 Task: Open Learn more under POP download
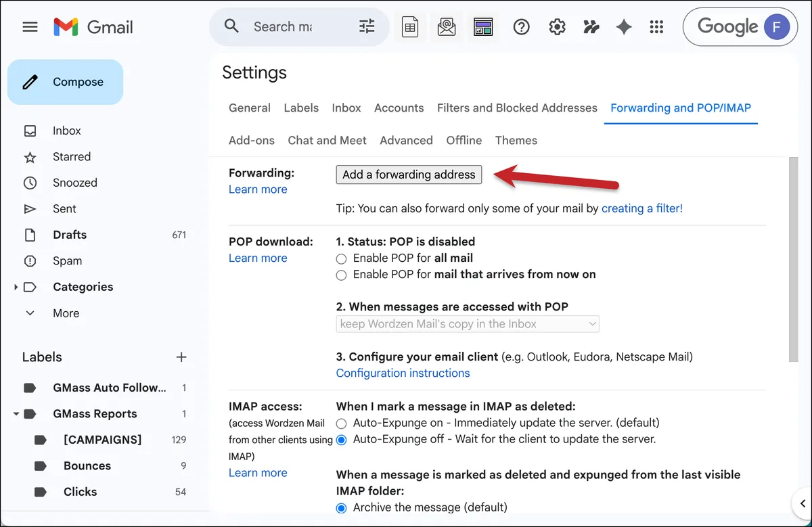(x=258, y=258)
